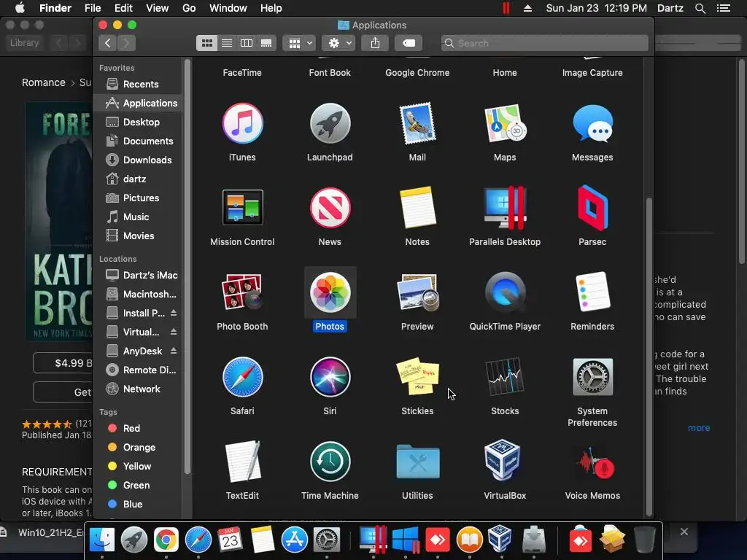Switch Finder to gallery view

tap(266, 43)
